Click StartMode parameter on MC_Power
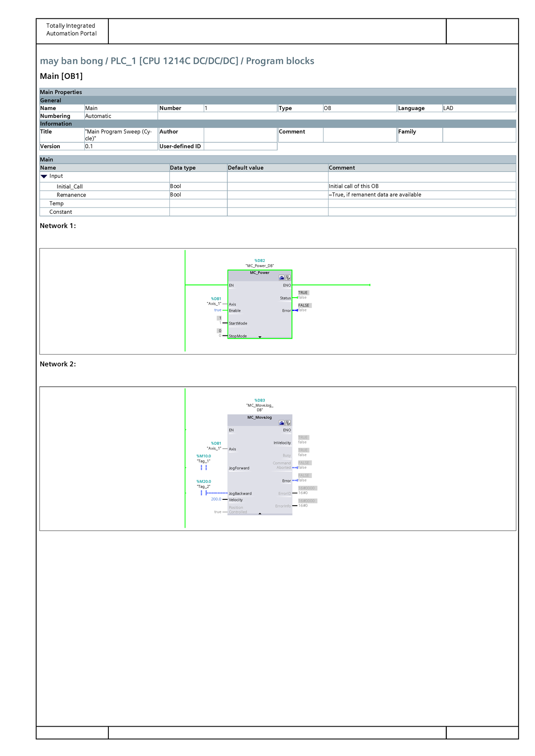This screenshot has height=756, width=535. (x=238, y=323)
